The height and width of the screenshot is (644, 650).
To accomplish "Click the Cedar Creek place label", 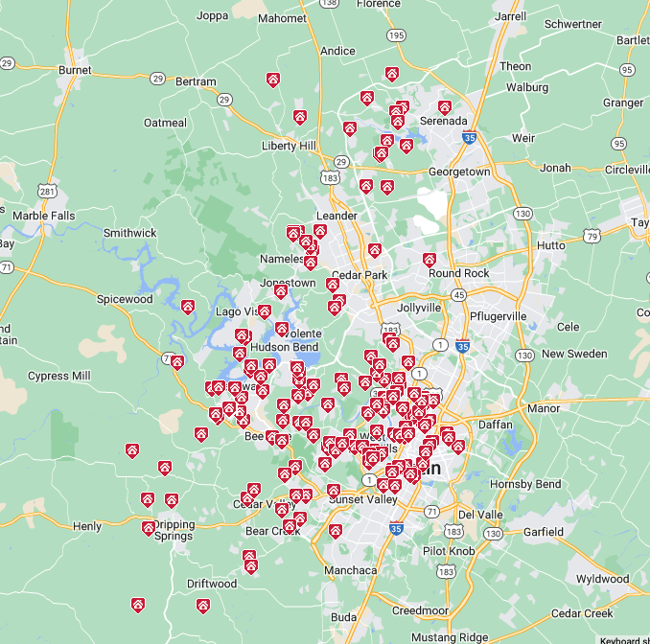I will (x=582, y=613).
